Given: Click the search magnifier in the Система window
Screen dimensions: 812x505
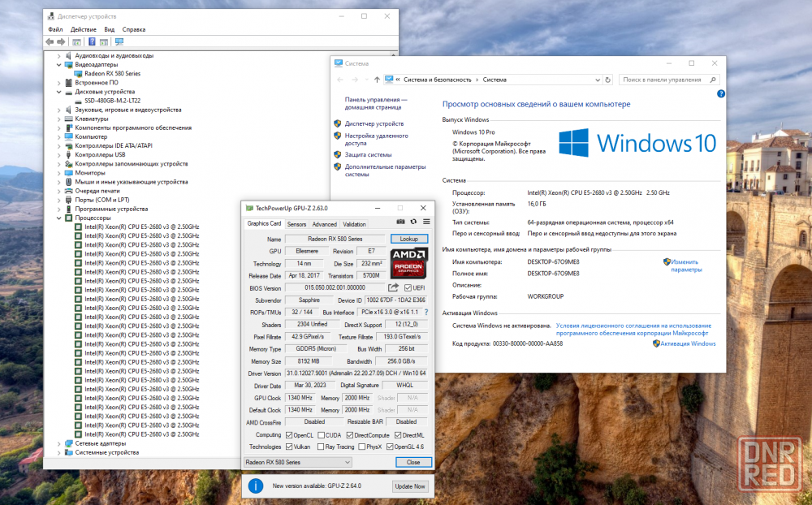Looking at the screenshot, I should [713, 80].
